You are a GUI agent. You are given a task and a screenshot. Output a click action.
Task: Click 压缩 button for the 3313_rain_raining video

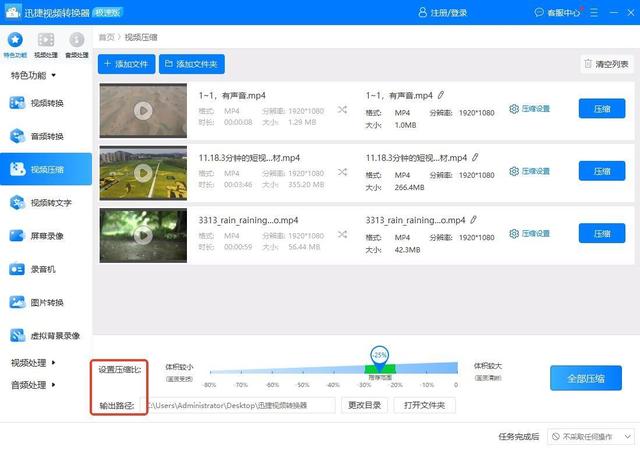[x=602, y=233]
